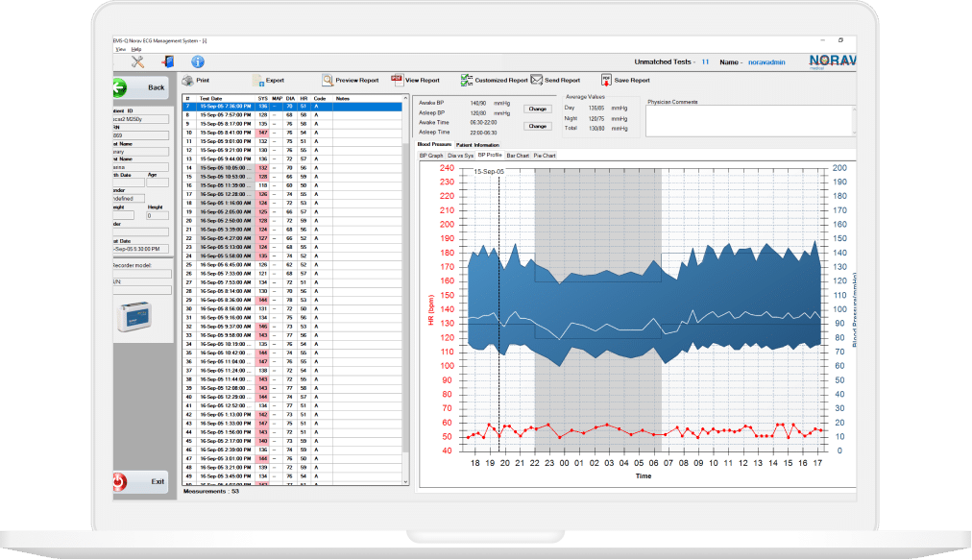
Task: Open the blue info icon
Action: tap(198, 61)
